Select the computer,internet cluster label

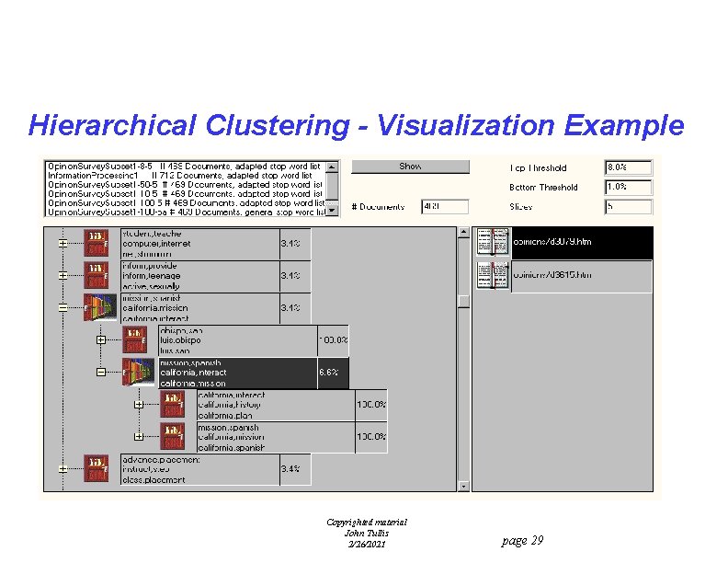(x=200, y=244)
